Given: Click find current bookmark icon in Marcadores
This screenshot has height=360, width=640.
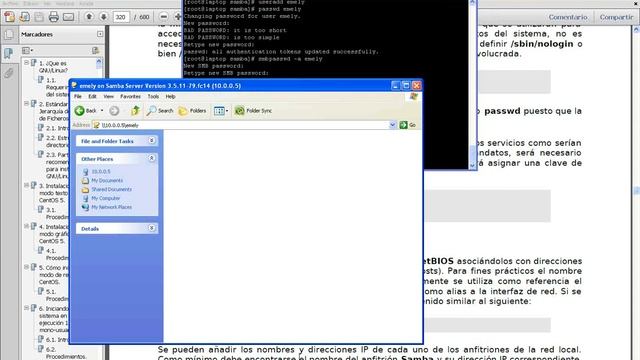Looking at the screenshot, I should 96,50.
